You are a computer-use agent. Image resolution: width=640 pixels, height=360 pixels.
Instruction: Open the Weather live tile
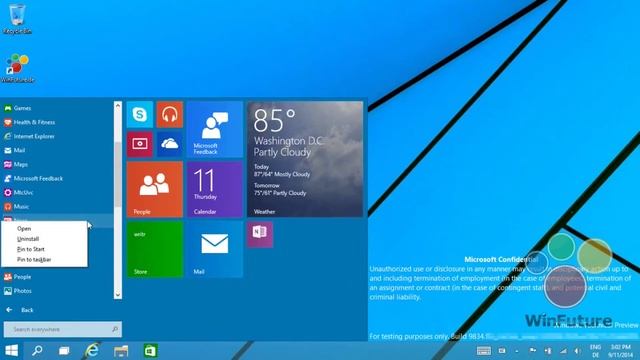point(305,159)
